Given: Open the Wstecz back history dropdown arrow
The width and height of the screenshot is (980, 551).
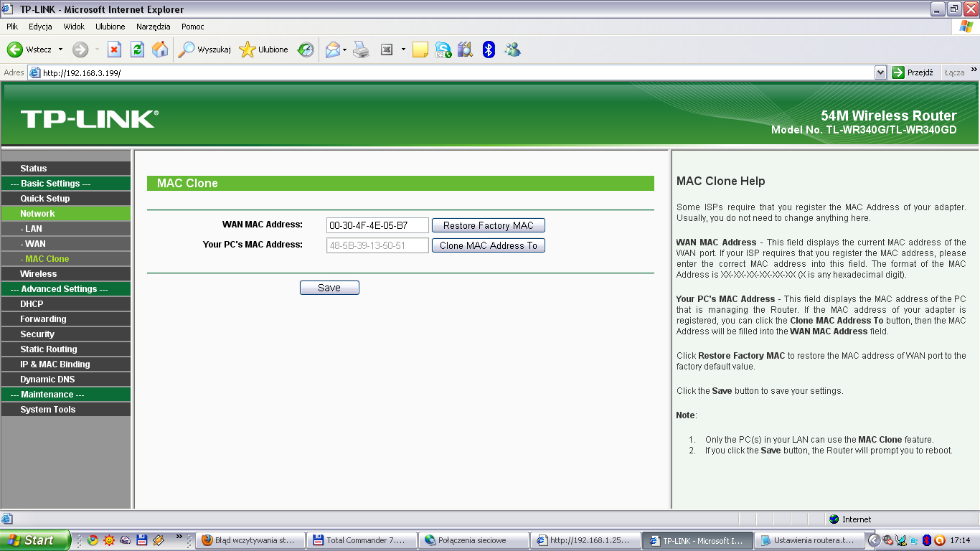Looking at the screenshot, I should tap(60, 50).
